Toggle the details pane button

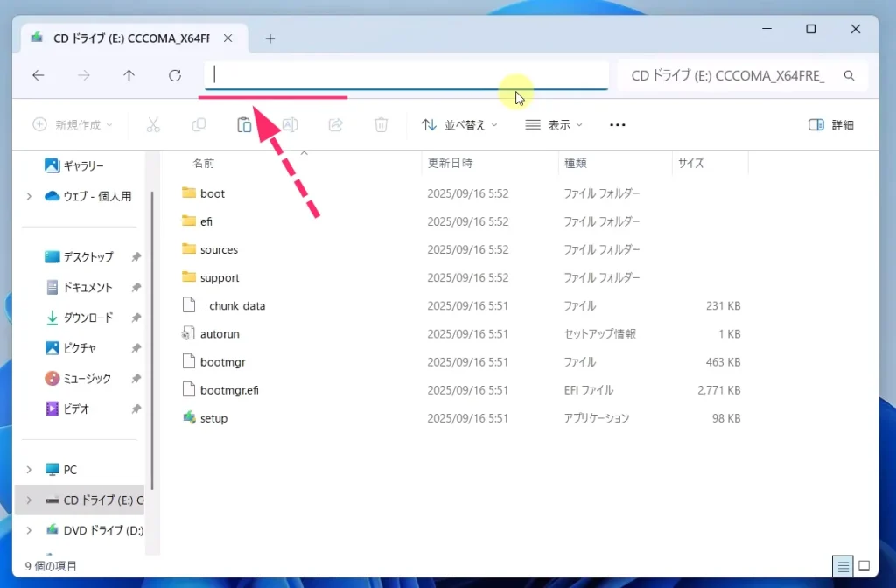coord(830,125)
